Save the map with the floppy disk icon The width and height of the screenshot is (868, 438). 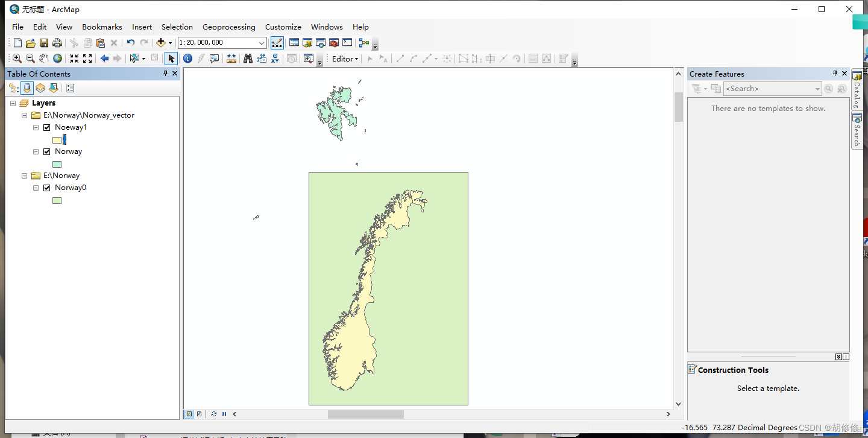[x=44, y=43]
